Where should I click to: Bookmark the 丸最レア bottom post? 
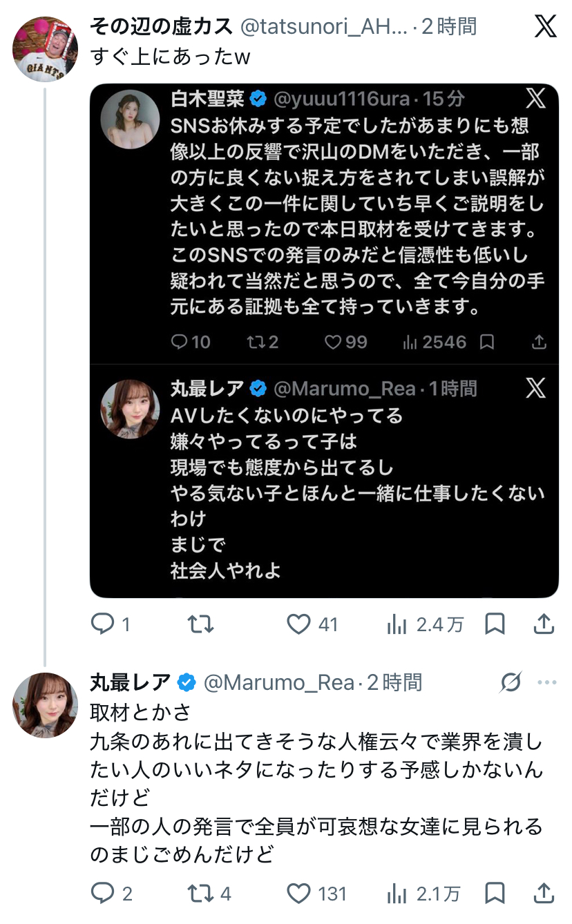point(495,894)
